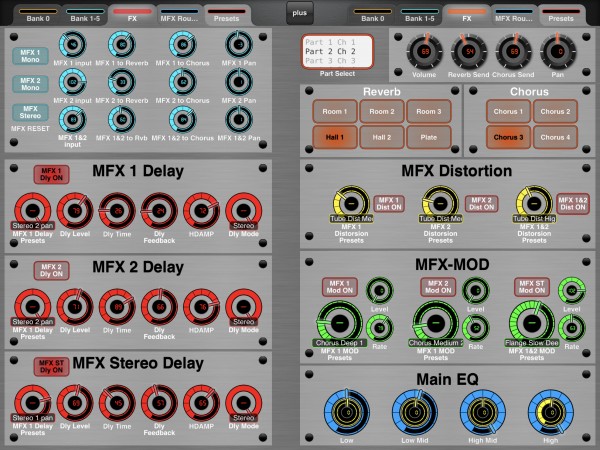The image size is (600, 450).
Task: Select the Chorus 1 type
Action: pyautogui.click(x=508, y=112)
